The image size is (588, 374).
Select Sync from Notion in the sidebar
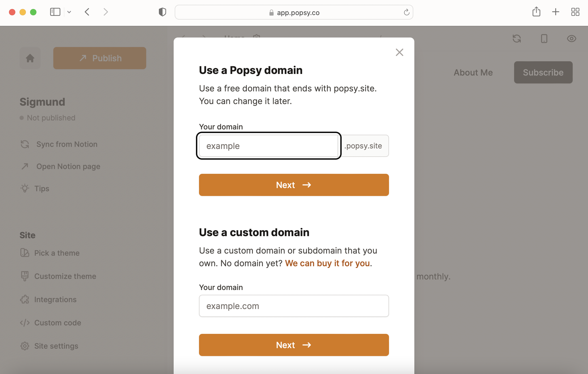pyautogui.click(x=67, y=144)
